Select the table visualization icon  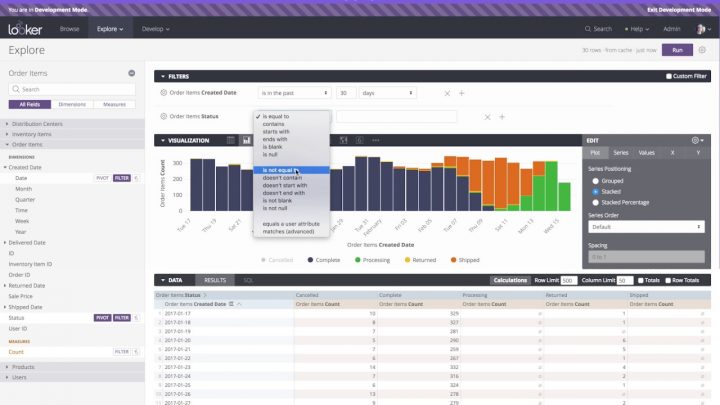[x=231, y=140]
